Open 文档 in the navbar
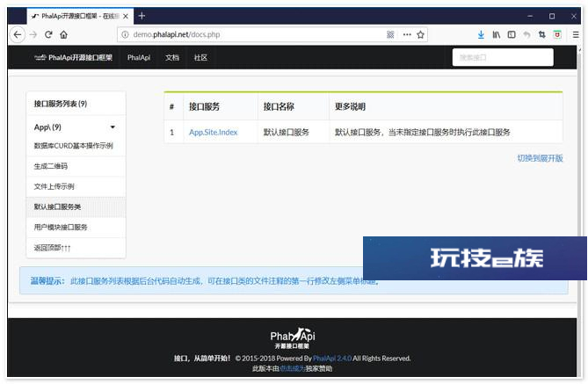The image size is (588, 384). click(x=172, y=57)
